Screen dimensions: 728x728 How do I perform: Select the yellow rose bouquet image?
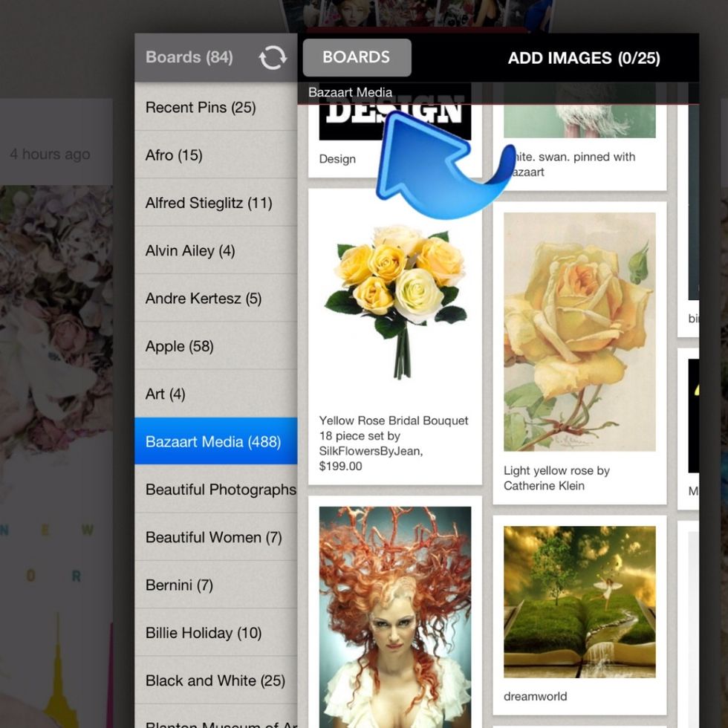click(x=395, y=302)
